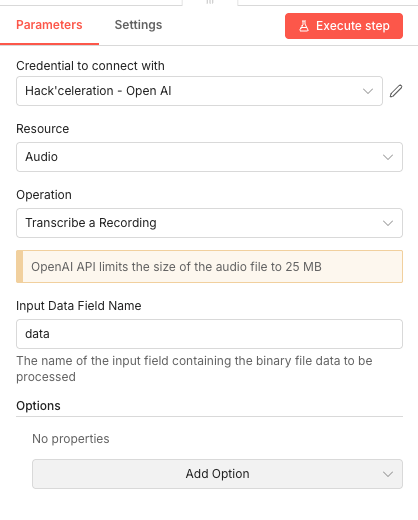Grab the panel drag handle at top
418x520 pixels.
click(210, 2)
